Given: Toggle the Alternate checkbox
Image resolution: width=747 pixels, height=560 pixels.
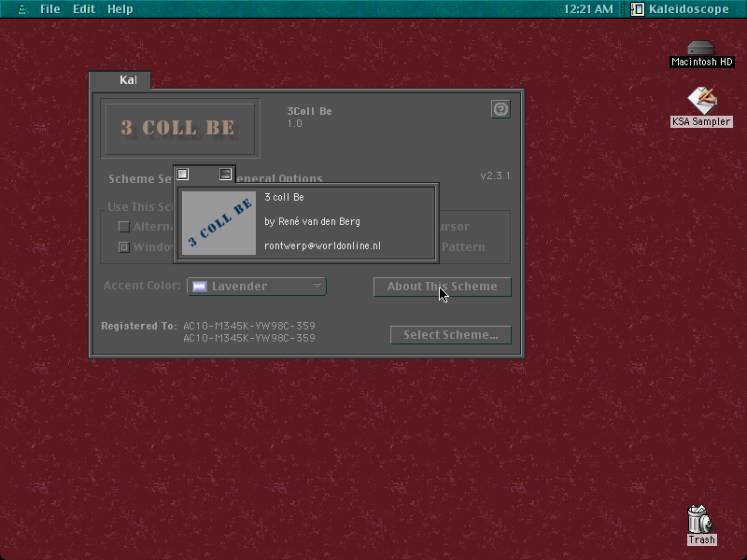Looking at the screenshot, I should click(124, 227).
